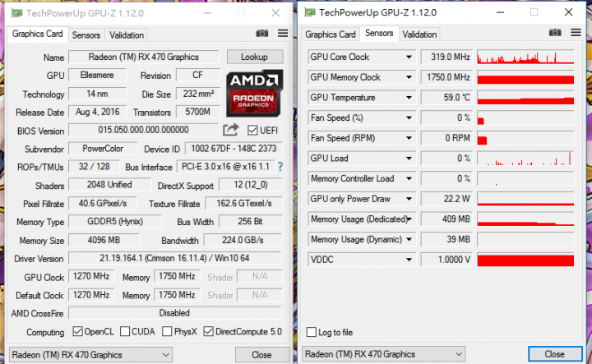Click the Lookup button
This screenshot has height=364, width=592.
pyautogui.click(x=254, y=57)
